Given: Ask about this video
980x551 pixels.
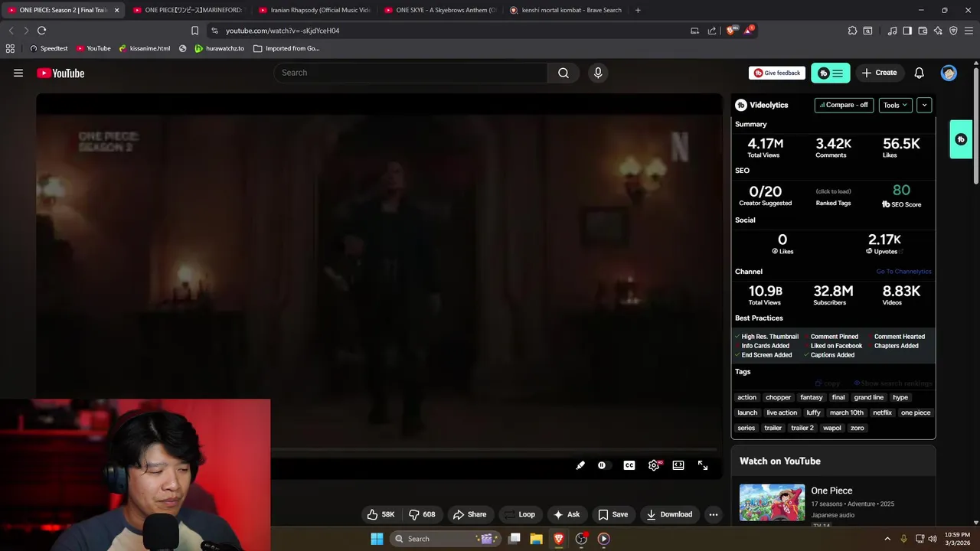Looking at the screenshot, I should pos(567,514).
